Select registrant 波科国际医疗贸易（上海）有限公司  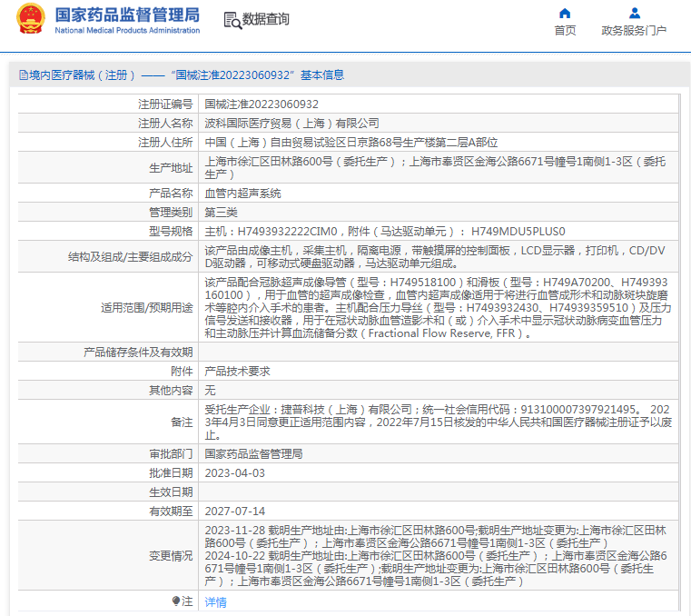click(291, 123)
